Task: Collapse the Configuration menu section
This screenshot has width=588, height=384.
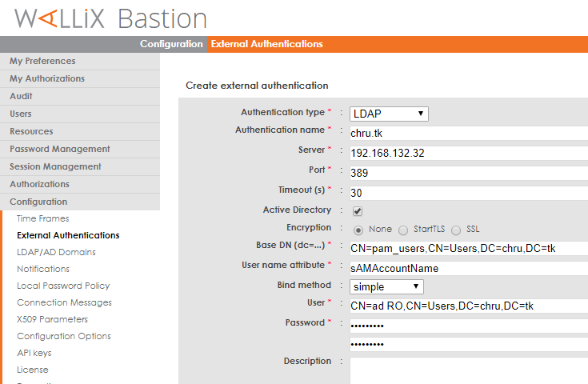Action: coord(38,202)
